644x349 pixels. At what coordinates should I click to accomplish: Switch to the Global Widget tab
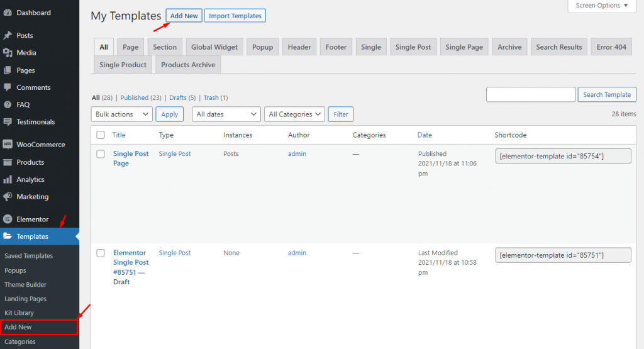pyautogui.click(x=214, y=47)
